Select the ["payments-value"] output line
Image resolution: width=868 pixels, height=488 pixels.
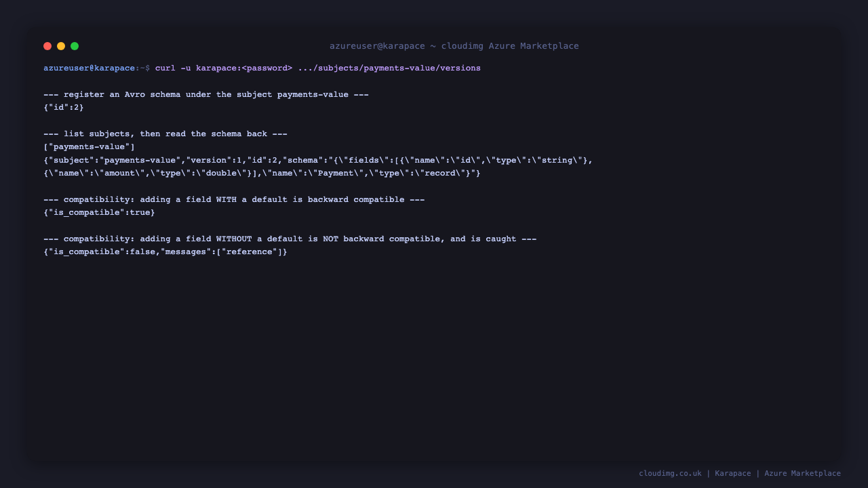click(x=90, y=147)
